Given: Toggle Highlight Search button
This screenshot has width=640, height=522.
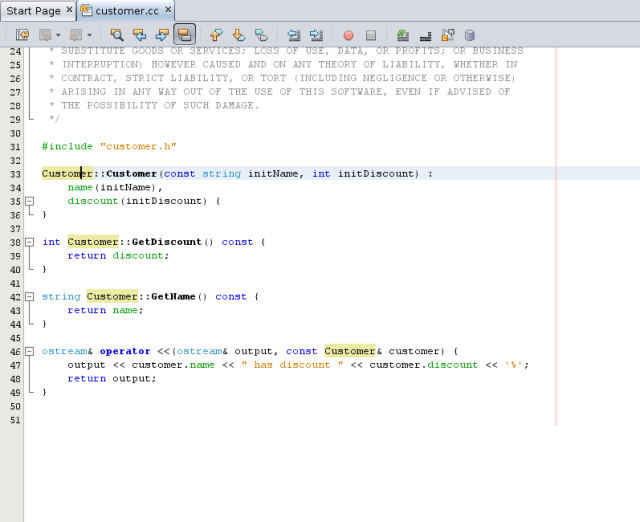Looking at the screenshot, I should pos(184,34).
